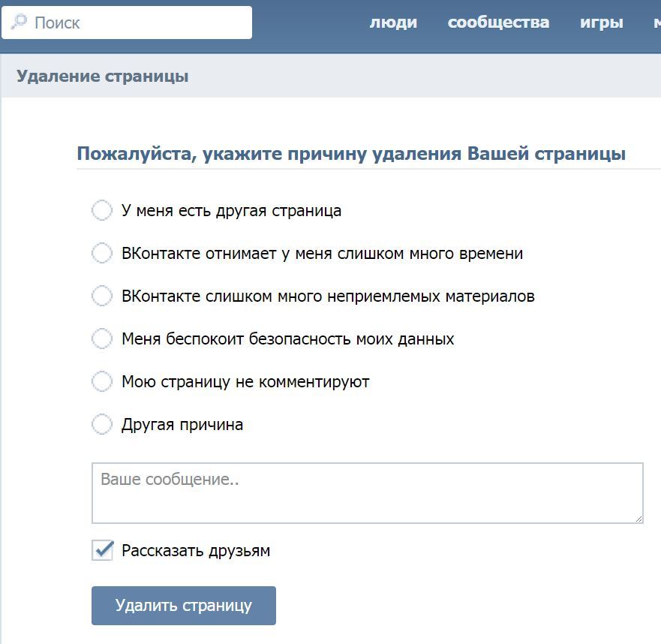Click the 'Пожалуйста, укажите причину удаления' heading
The height and width of the screenshot is (644, 661).
click(x=351, y=154)
